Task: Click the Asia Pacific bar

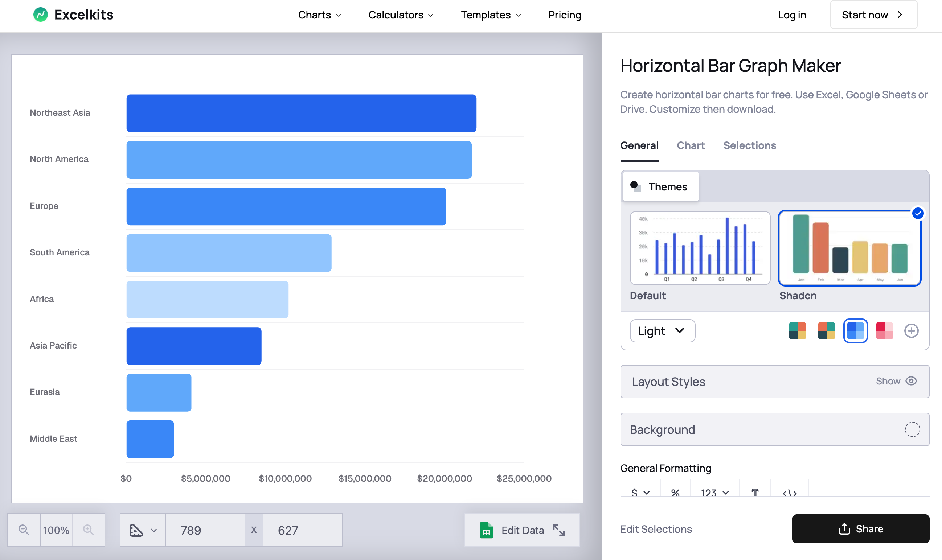Action: click(x=194, y=346)
